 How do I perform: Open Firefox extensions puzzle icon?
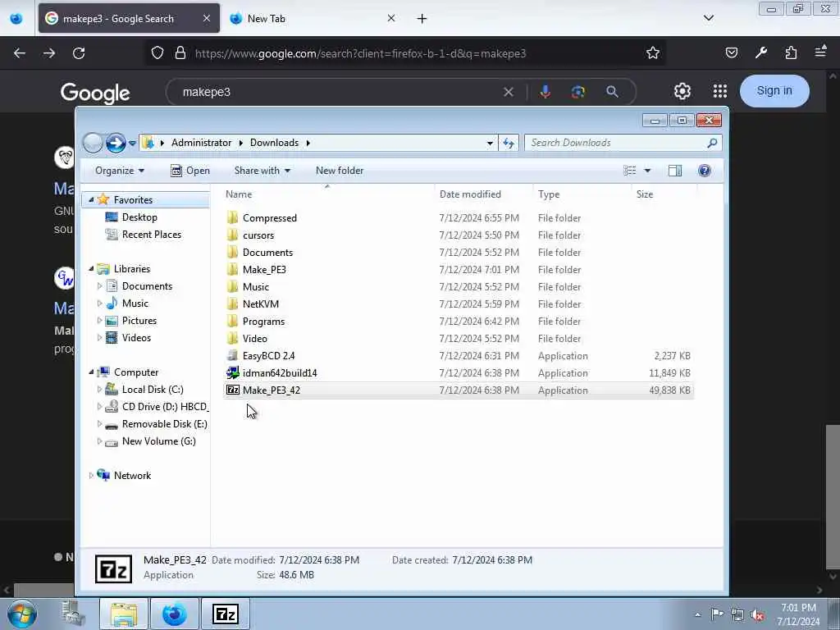click(x=791, y=53)
